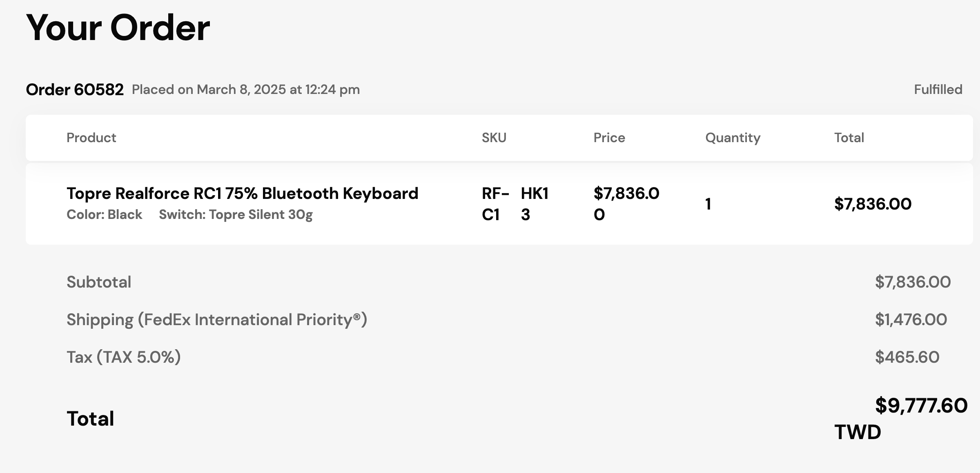Click the Fulfilled status label
The width and height of the screenshot is (980, 473).
click(938, 89)
